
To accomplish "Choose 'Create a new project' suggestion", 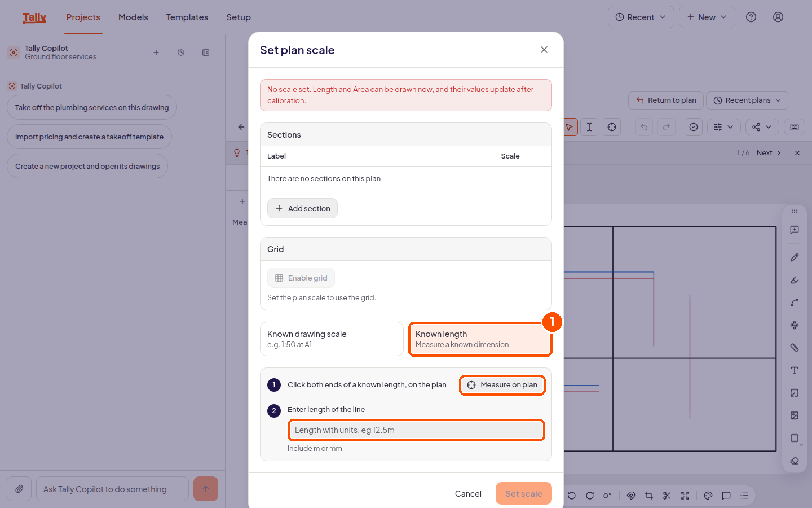I will [87, 166].
